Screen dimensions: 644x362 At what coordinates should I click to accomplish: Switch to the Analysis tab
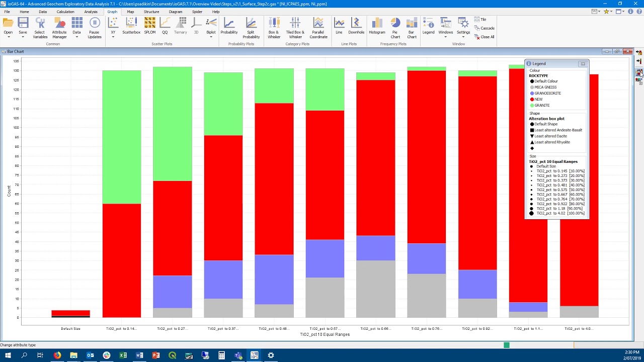(x=91, y=12)
